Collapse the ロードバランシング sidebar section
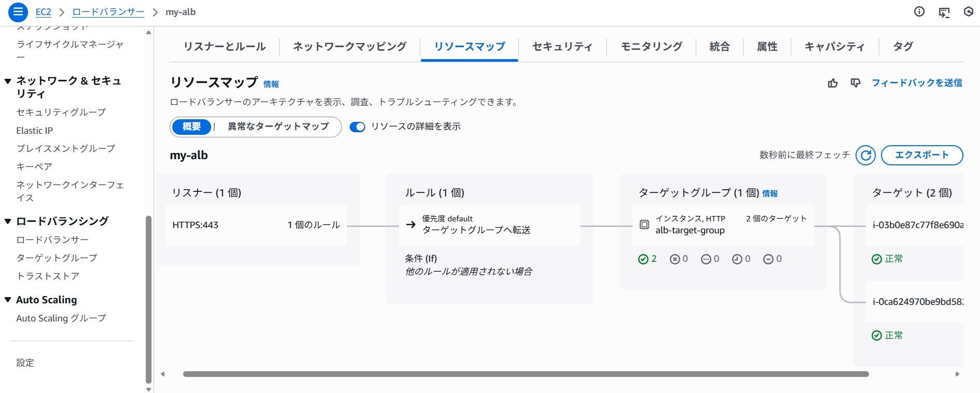Viewport: 980px width, 393px height. (x=8, y=221)
